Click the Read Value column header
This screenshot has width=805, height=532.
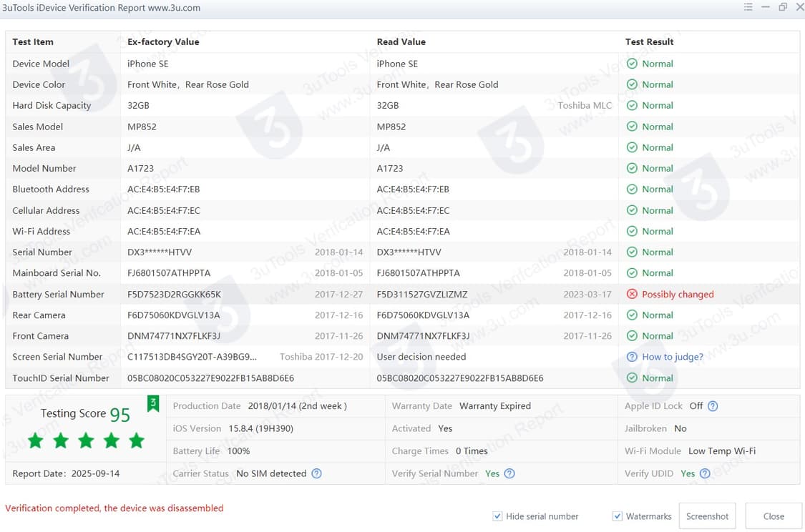(x=401, y=42)
